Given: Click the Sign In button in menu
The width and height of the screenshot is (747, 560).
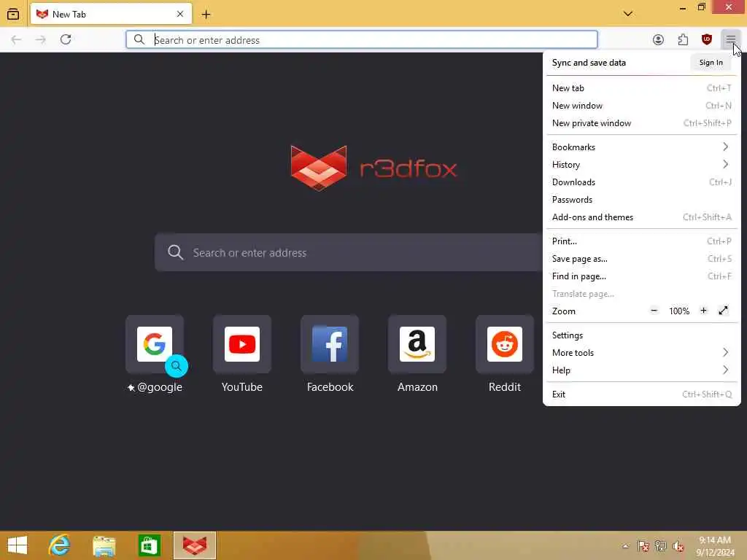Looking at the screenshot, I should (711, 63).
